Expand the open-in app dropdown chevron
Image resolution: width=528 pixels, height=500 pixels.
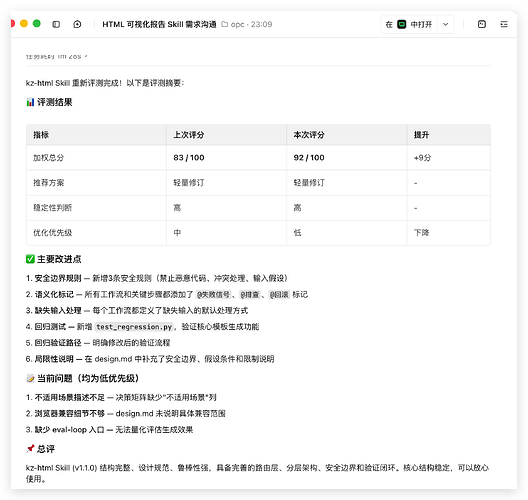pos(446,24)
